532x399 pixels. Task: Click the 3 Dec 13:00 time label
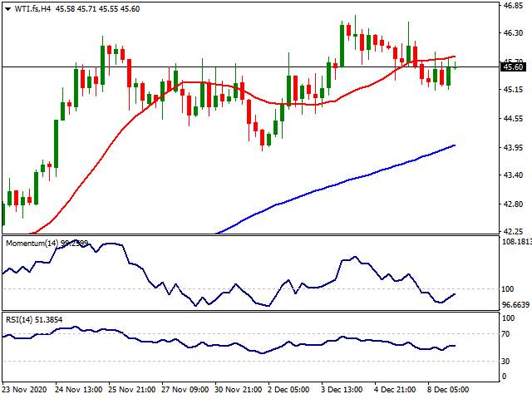pyautogui.click(x=342, y=389)
